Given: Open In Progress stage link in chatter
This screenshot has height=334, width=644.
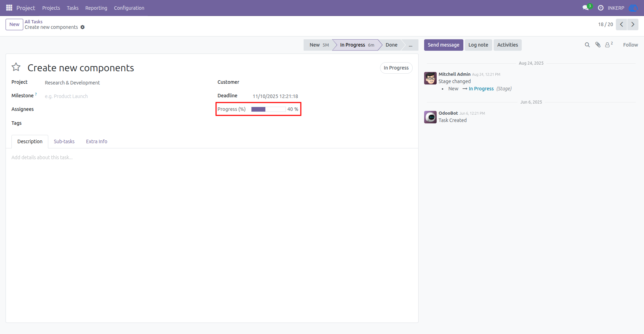Looking at the screenshot, I should pos(481,89).
